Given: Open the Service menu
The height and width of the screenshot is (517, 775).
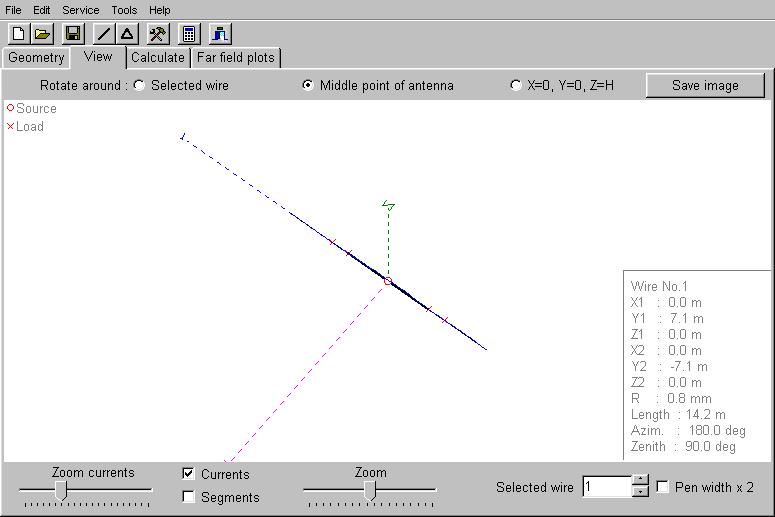Looking at the screenshot, I should coord(80,10).
